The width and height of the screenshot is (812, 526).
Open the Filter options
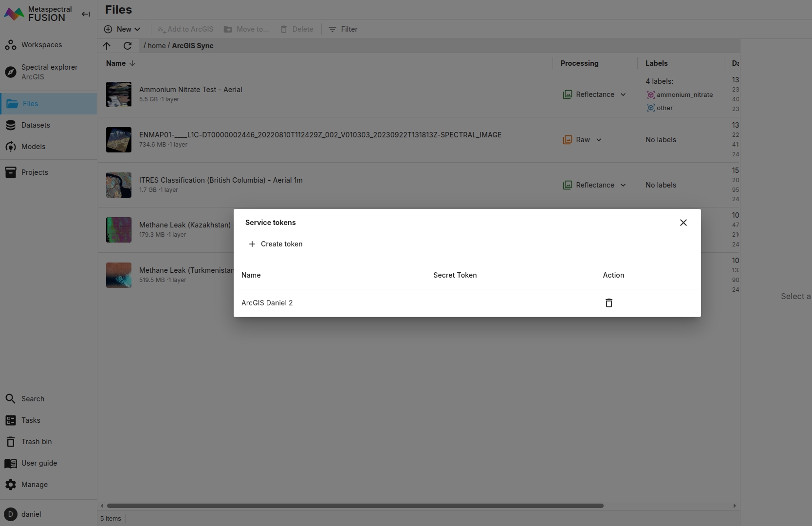343,29
